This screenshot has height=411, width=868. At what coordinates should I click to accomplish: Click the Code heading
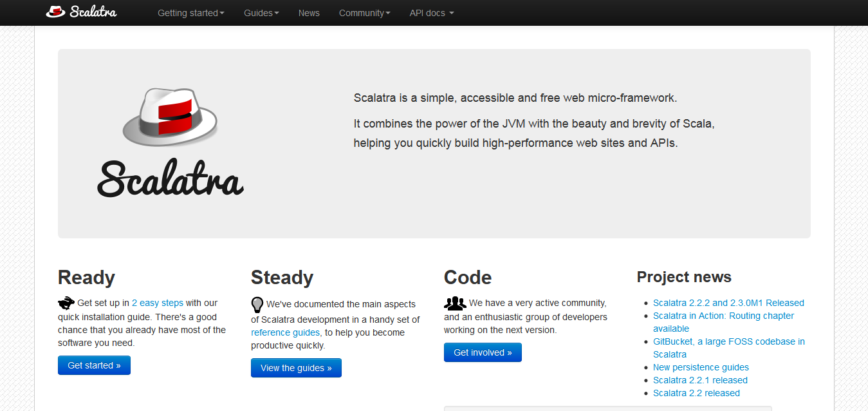pos(468,278)
